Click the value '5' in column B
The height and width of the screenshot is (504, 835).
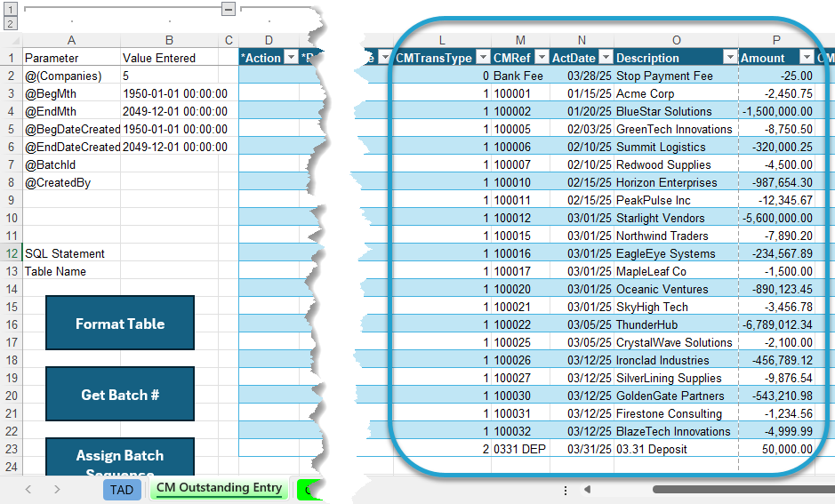[169, 76]
